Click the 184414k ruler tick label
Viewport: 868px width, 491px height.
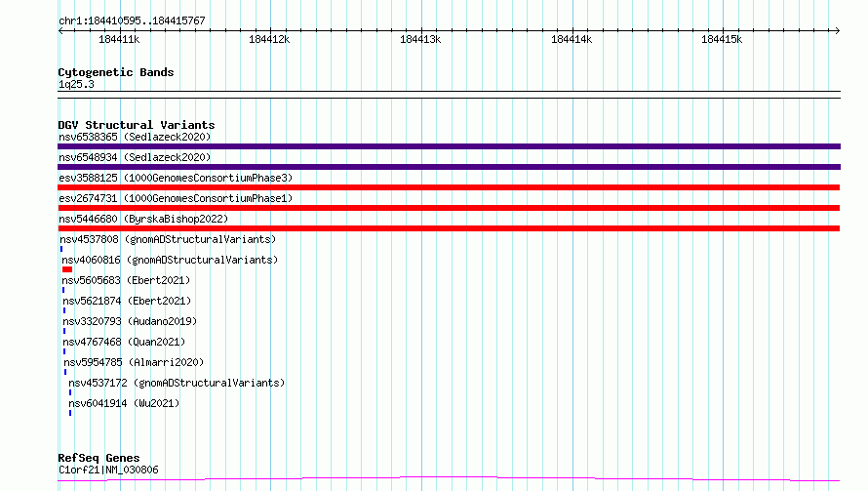[x=572, y=39]
